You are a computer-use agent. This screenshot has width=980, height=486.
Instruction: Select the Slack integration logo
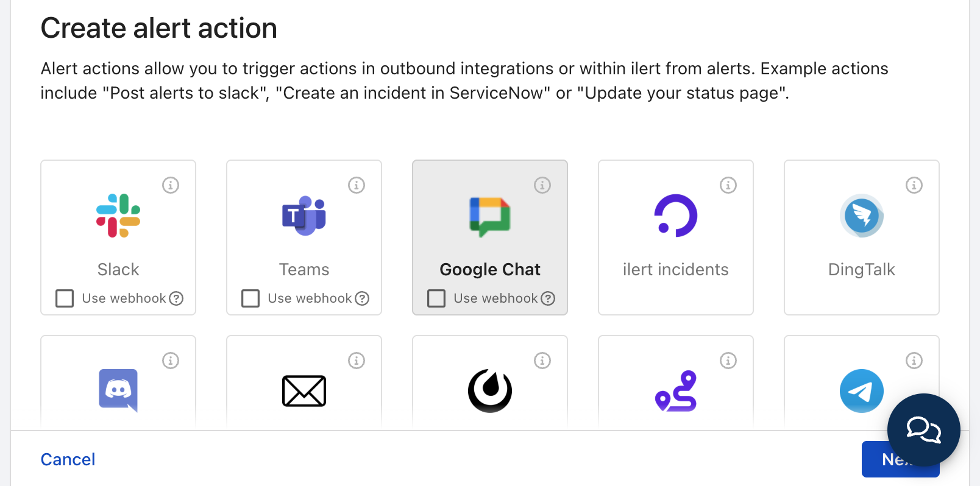(x=118, y=216)
